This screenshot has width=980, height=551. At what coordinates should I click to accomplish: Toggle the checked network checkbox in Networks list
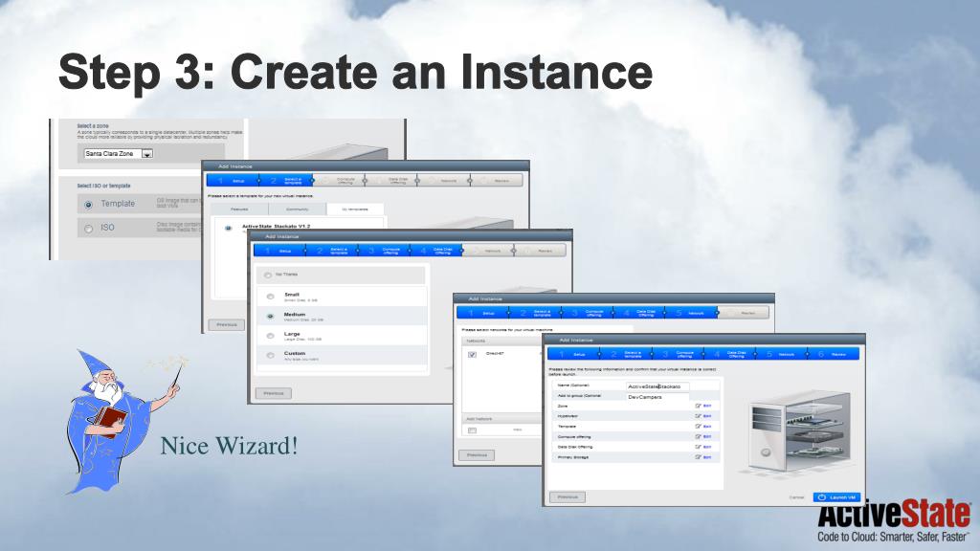[472, 354]
